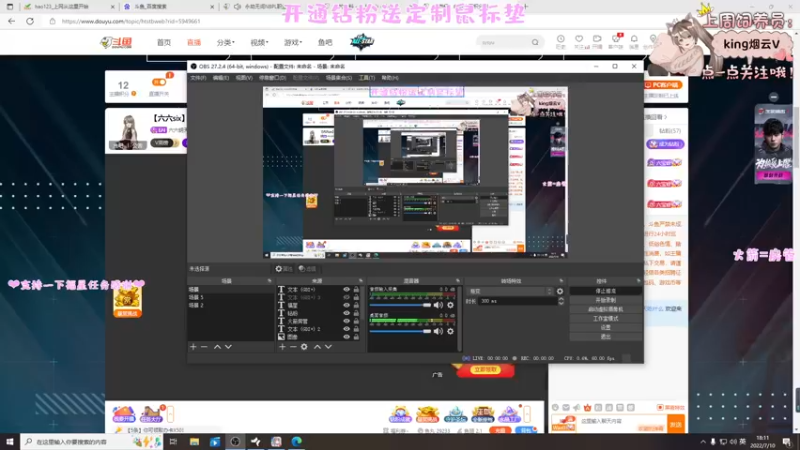The image size is (800, 450).
Task: Expand the Douyu games dropdown menu
Action: tap(293, 42)
